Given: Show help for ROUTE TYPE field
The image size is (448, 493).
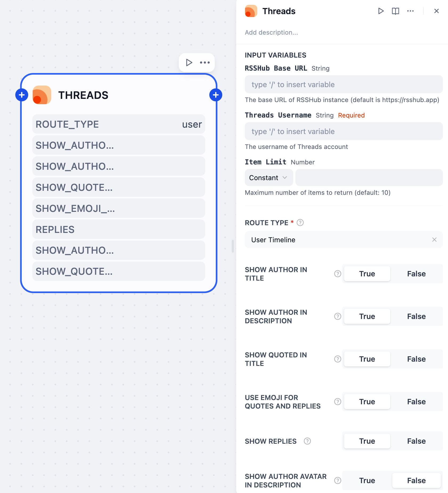Looking at the screenshot, I should (x=300, y=223).
